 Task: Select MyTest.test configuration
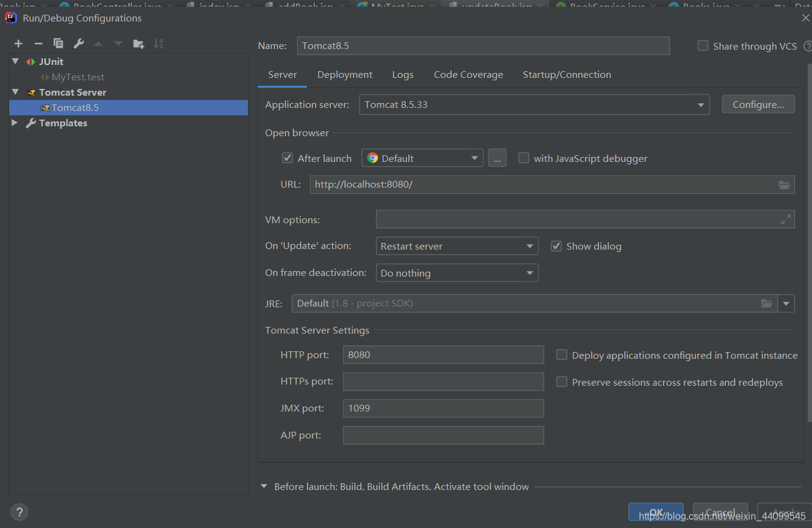click(78, 77)
